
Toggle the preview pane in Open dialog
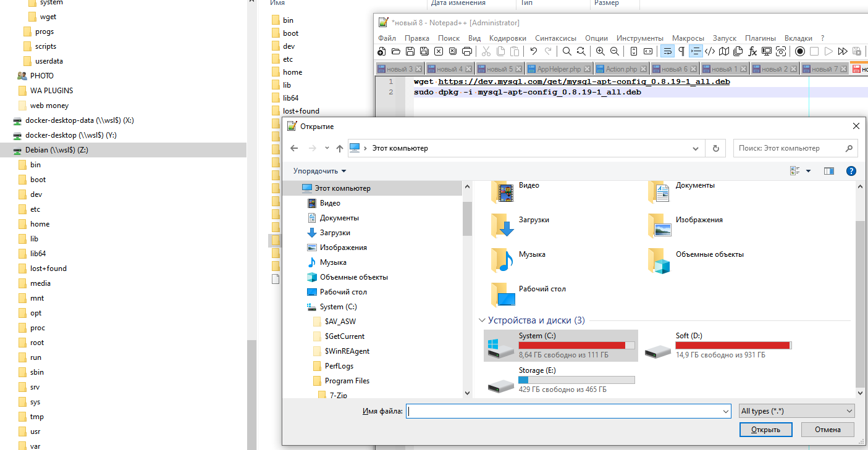(x=829, y=171)
